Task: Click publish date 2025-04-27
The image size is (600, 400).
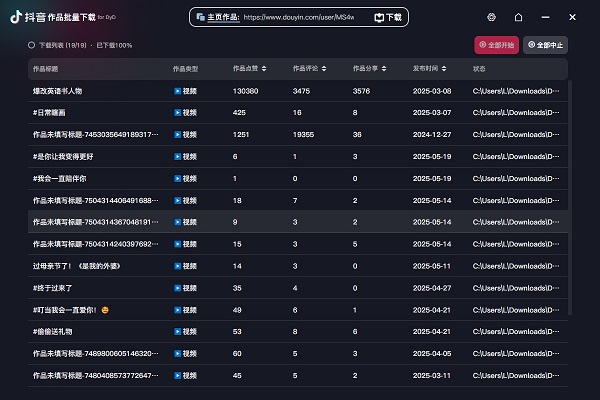Action: click(x=432, y=288)
